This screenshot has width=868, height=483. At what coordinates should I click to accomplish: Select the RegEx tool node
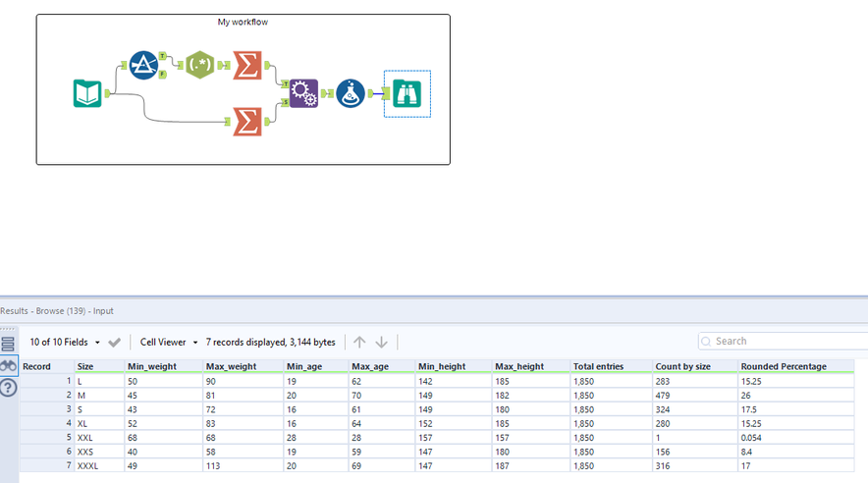point(200,65)
